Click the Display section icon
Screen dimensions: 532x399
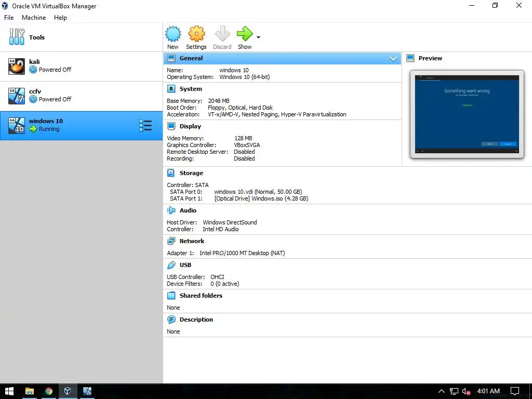[x=171, y=126]
